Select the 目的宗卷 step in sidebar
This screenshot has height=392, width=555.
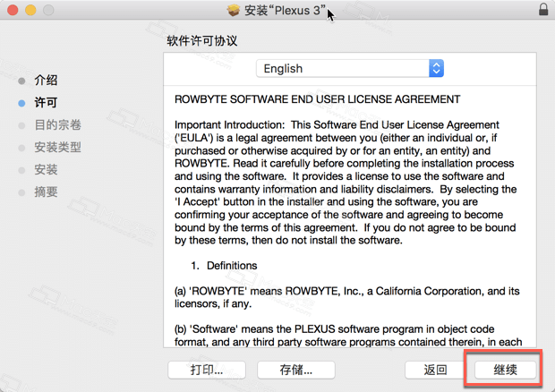pyautogui.click(x=57, y=125)
